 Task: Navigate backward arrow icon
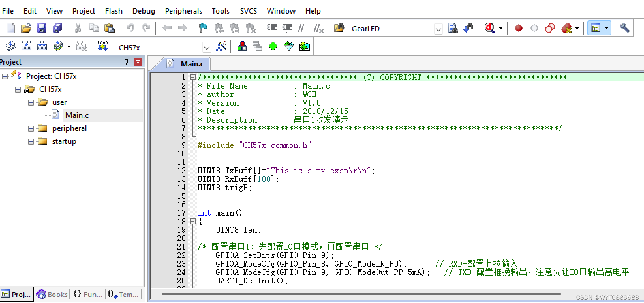[x=167, y=28]
